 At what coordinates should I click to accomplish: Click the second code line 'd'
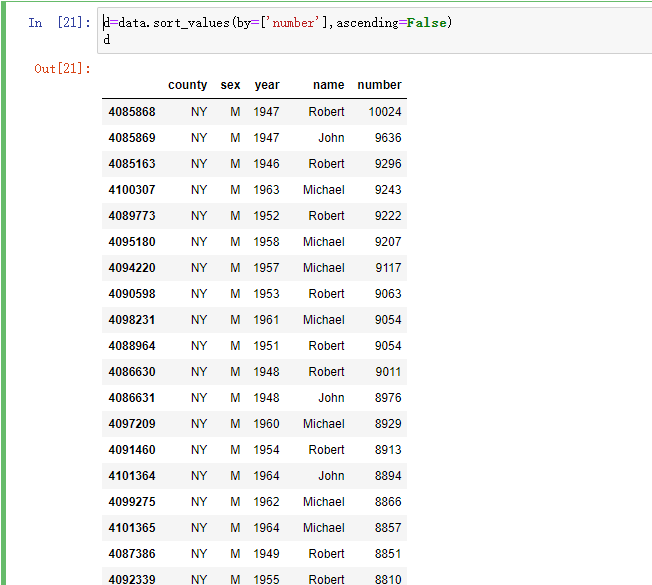(x=107, y=39)
